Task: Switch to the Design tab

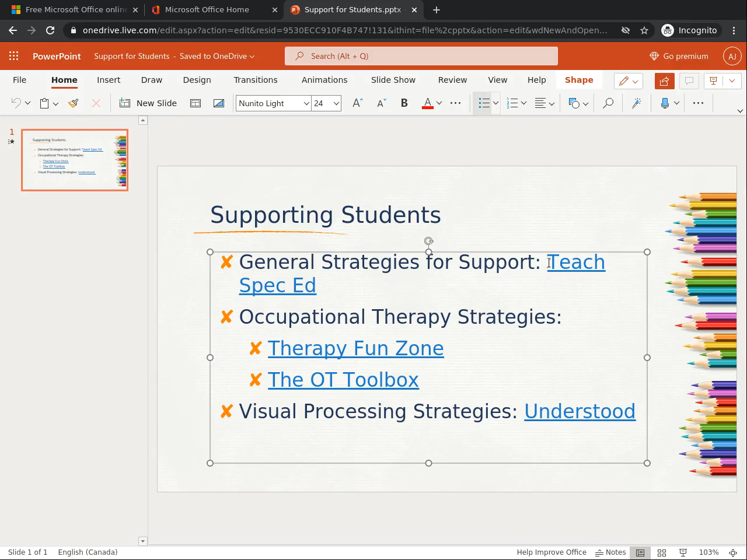Action: (197, 80)
